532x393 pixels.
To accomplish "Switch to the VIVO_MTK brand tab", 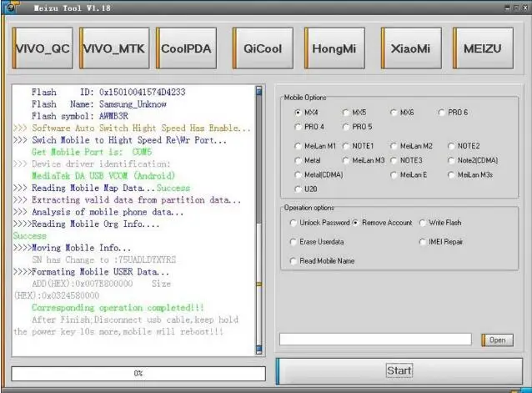I will click(114, 48).
